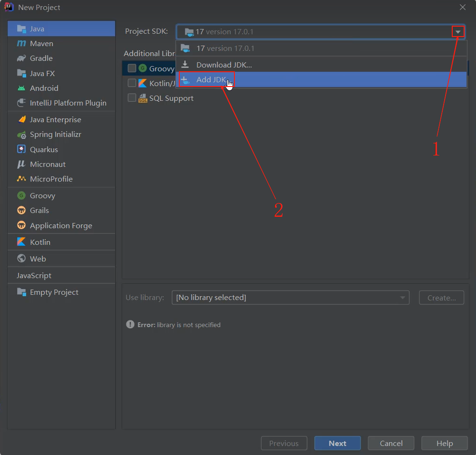This screenshot has width=476, height=455.
Task: Click 'library is not specified' error text
Action: click(188, 325)
